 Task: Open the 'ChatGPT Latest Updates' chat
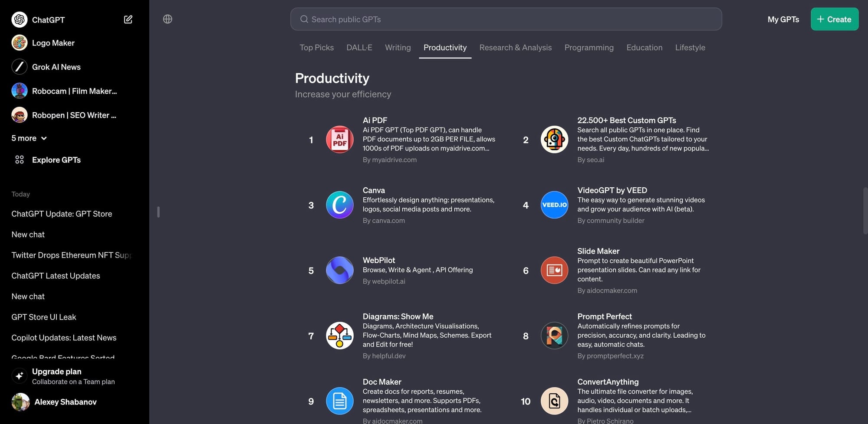click(x=56, y=276)
